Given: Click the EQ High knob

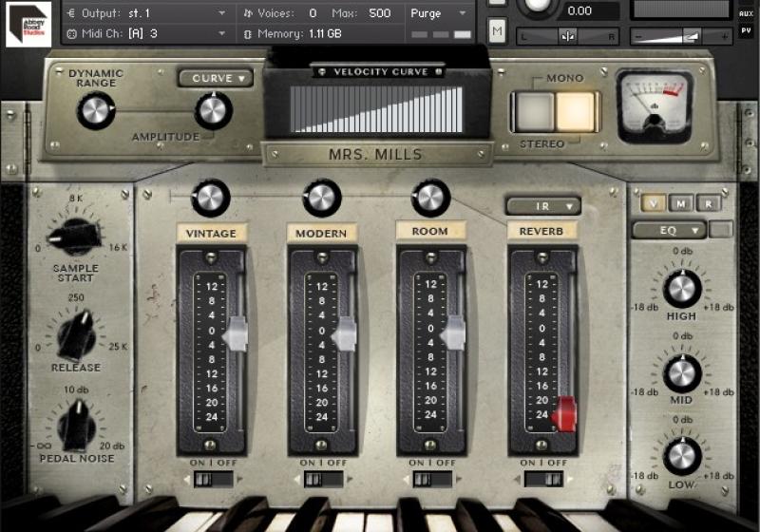Looking at the screenshot, I should point(682,289).
